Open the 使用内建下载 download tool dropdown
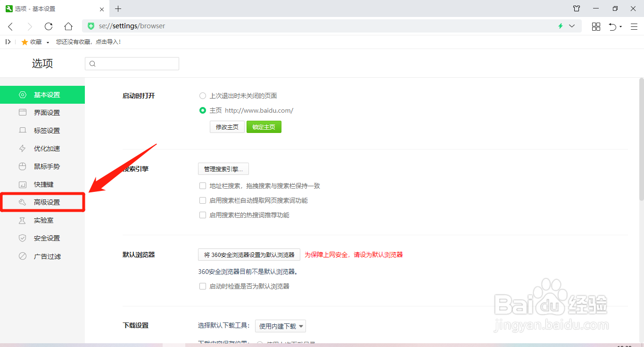 (x=281, y=326)
